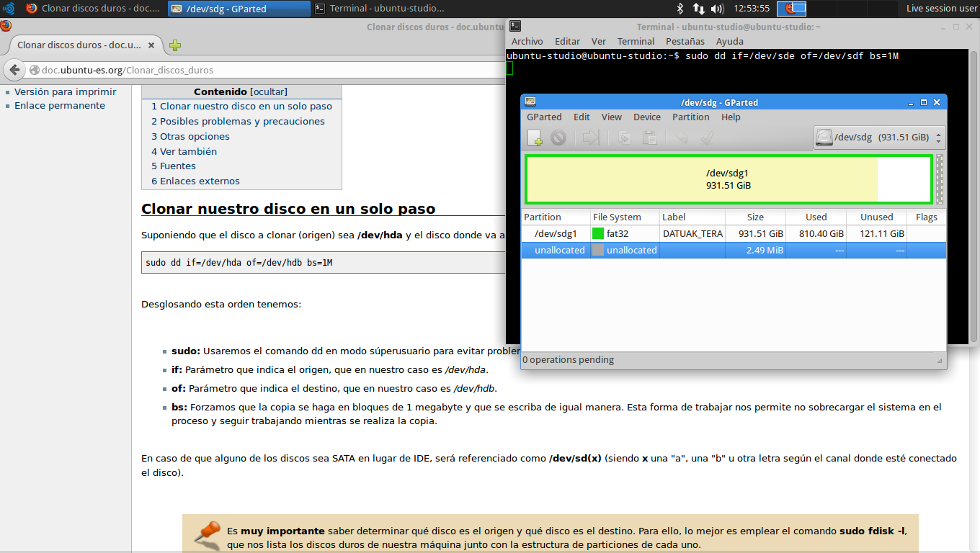Select the unallocated strip in the partition graphic
This screenshot has height=553, width=980.
pyautogui.click(x=939, y=179)
